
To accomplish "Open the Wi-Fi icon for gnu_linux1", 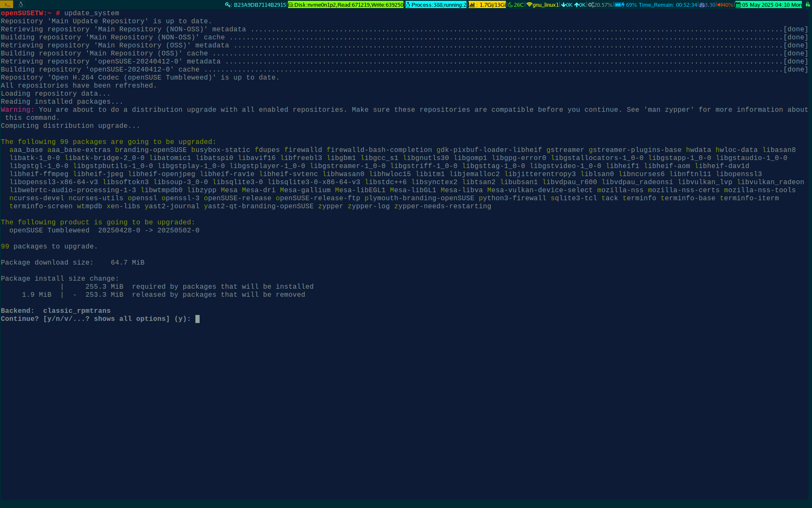I will coord(529,5).
